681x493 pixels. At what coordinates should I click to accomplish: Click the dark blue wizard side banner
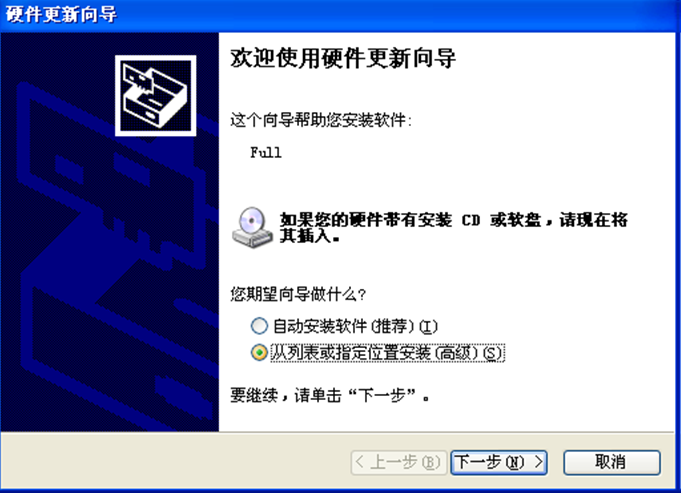tap(109, 232)
